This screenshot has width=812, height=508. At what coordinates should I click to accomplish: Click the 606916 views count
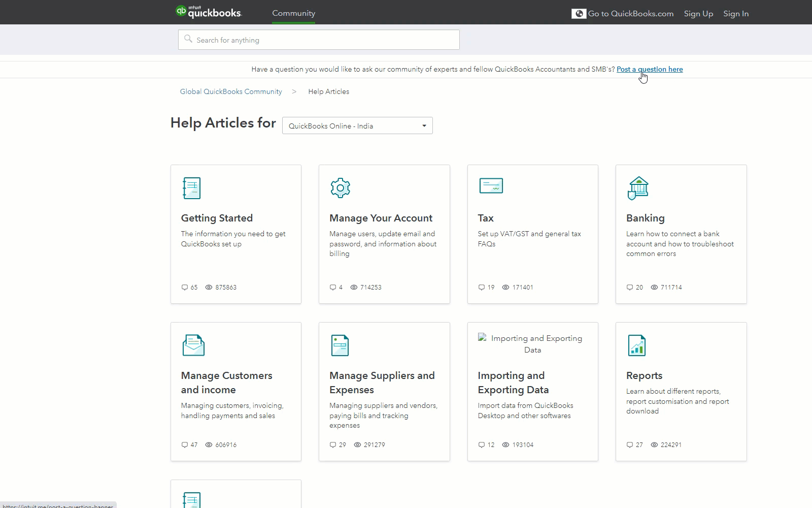pyautogui.click(x=226, y=445)
